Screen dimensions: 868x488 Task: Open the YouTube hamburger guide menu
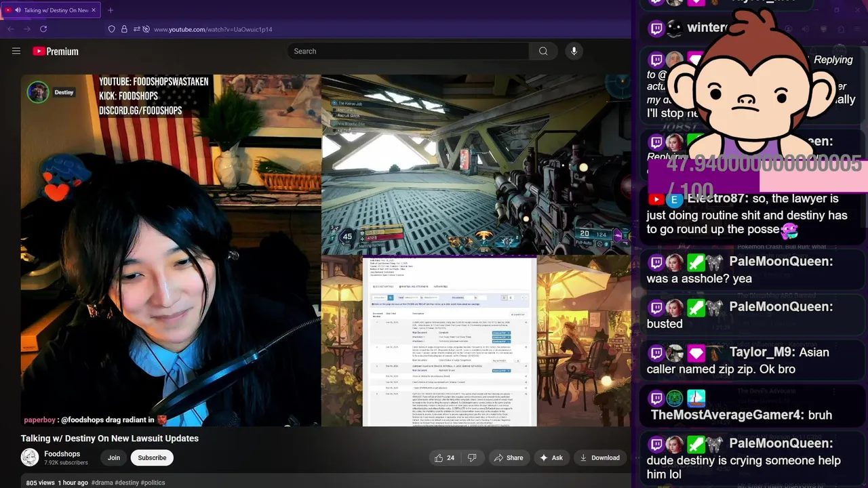coord(16,51)
